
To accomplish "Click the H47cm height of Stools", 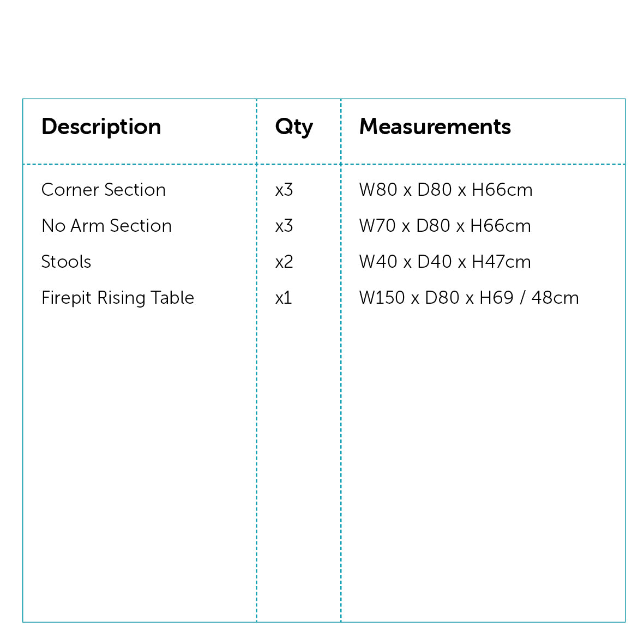I will [501, 262].
